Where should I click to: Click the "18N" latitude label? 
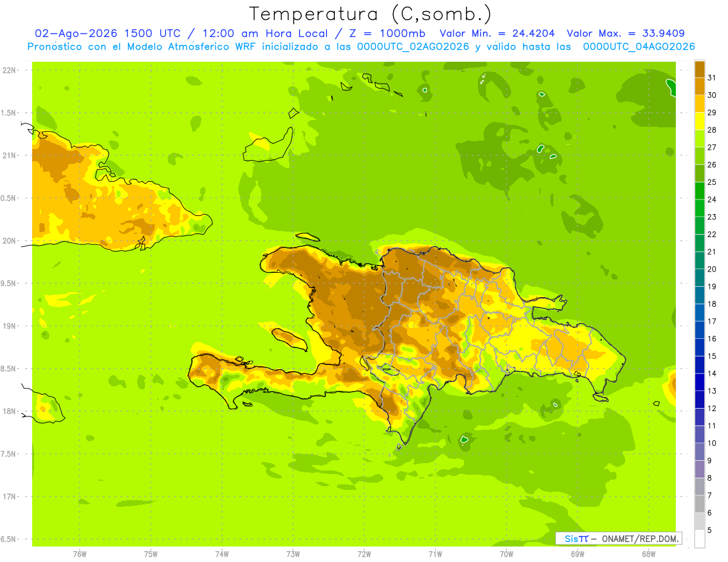pyautogui.click(x=10, y=412)
